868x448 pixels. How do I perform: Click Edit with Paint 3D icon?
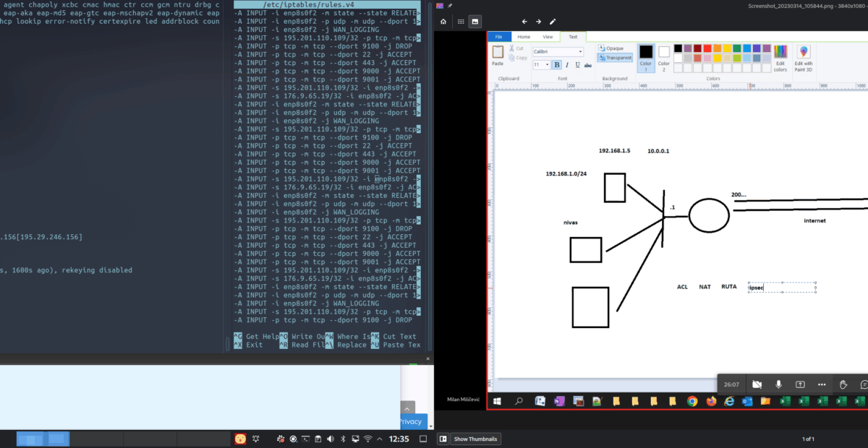[804, 58]
